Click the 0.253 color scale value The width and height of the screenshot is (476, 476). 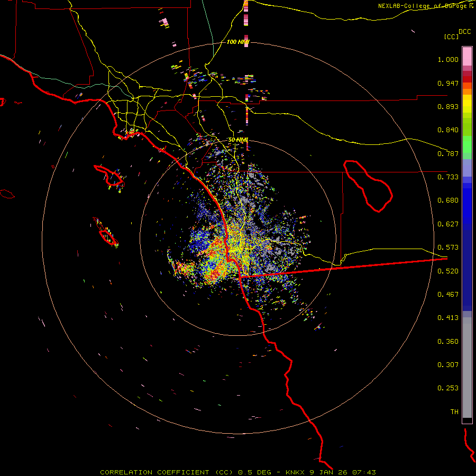[448, 388]
